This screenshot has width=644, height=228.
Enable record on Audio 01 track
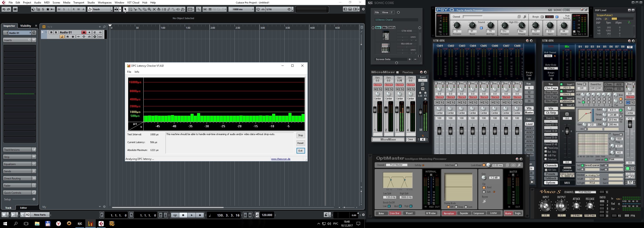[x=84, y=32]
